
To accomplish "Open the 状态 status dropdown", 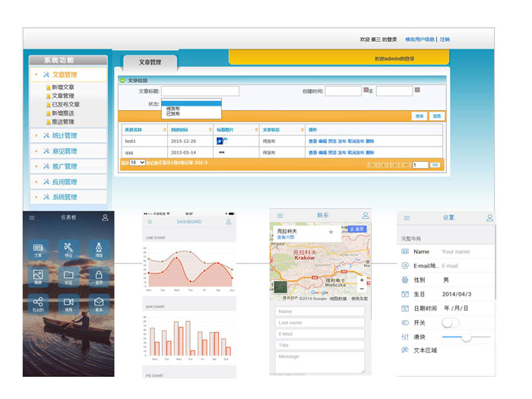I will 192,103.
